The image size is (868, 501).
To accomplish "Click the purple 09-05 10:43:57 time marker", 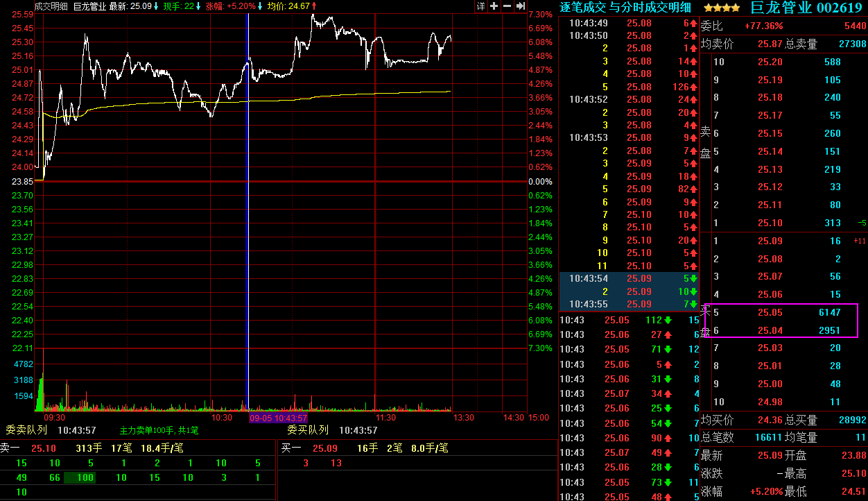I will coord(278,418).
